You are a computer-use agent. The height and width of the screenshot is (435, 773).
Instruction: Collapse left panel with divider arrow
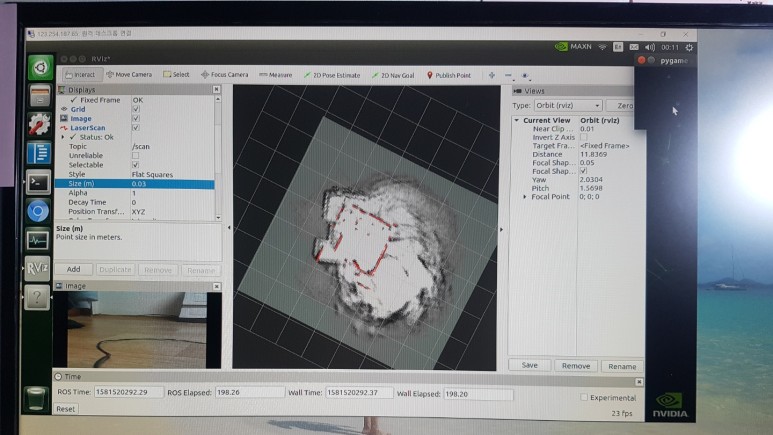[x=228, y=228]
